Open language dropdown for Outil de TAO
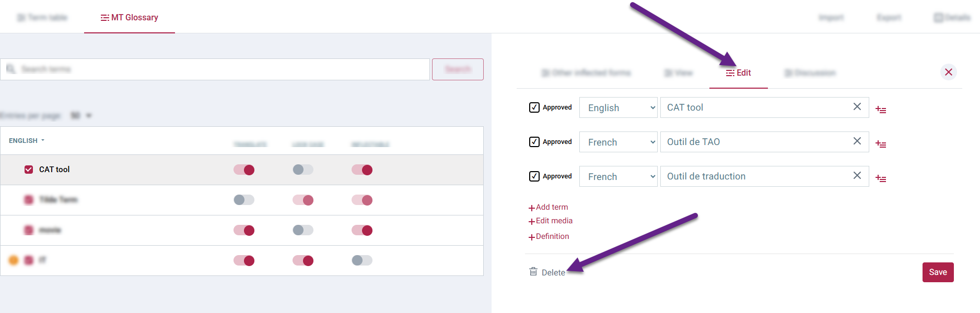The height and width of the screenshot is (313, 980). (x=618, y=142)
